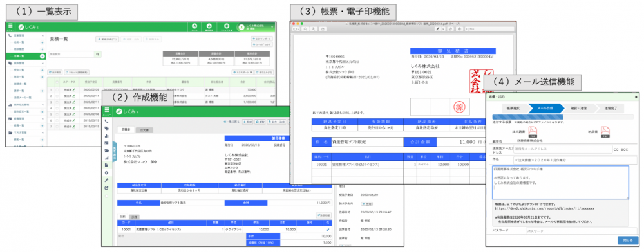Click the plus icon next to 受注一覧 in sidebar
Image resolution: width=644 pixels, height=252 pixels.
pos(43,71)
